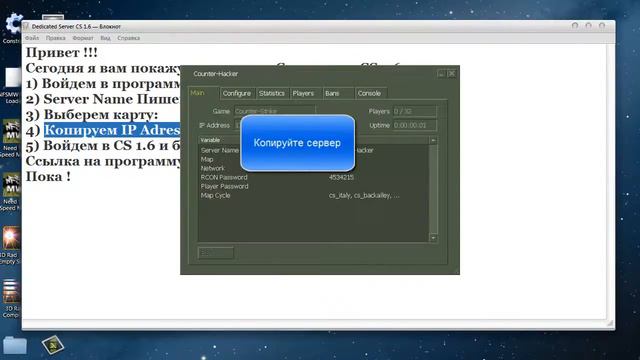Click the Notepad title bar document icon
The image size is (640, 360).
(26, 27)
